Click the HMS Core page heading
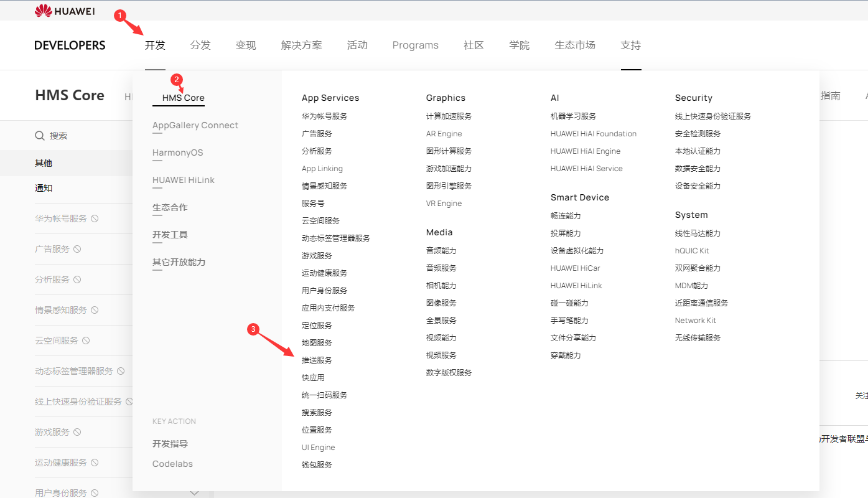This screenshot has height=498, width=868. point(70,95)
